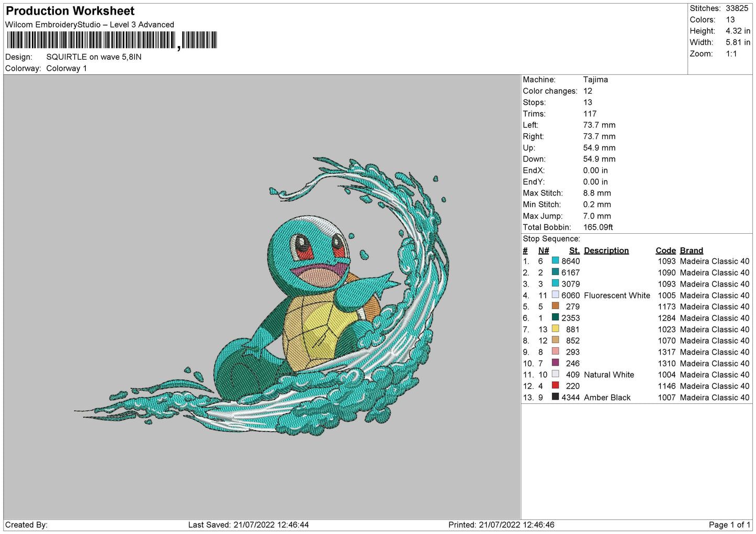Click the yellow swatch for code 1023
Viewport: 756px width, 534px height.
point(555,329)
